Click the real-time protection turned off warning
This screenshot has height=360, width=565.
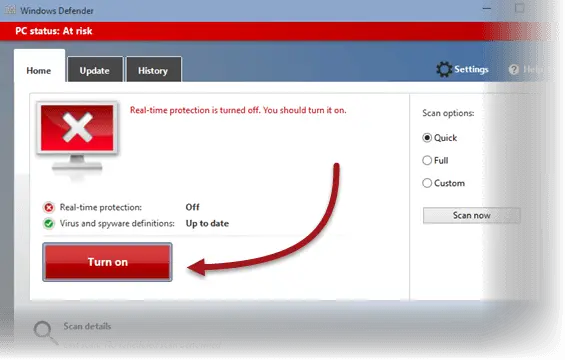tap(238, 110)
